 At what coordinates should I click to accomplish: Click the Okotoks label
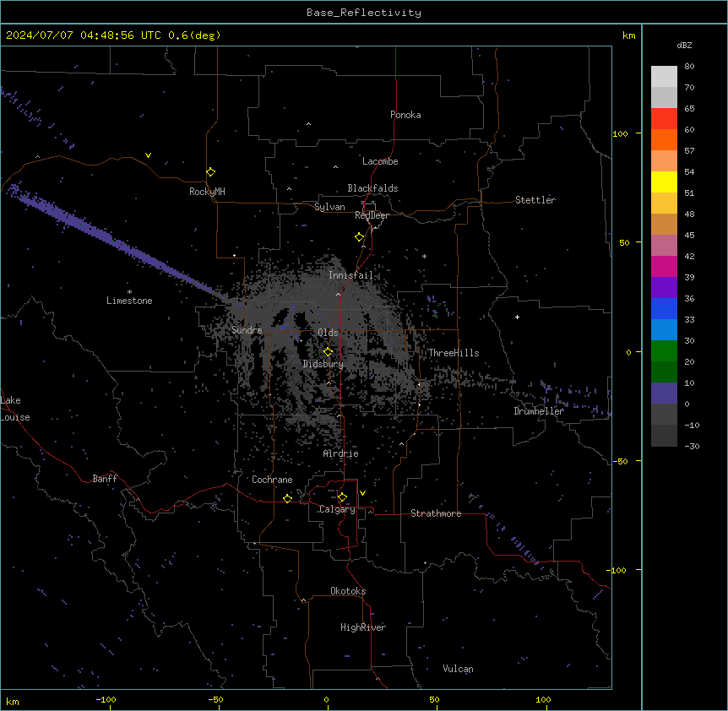click(348, 591)
